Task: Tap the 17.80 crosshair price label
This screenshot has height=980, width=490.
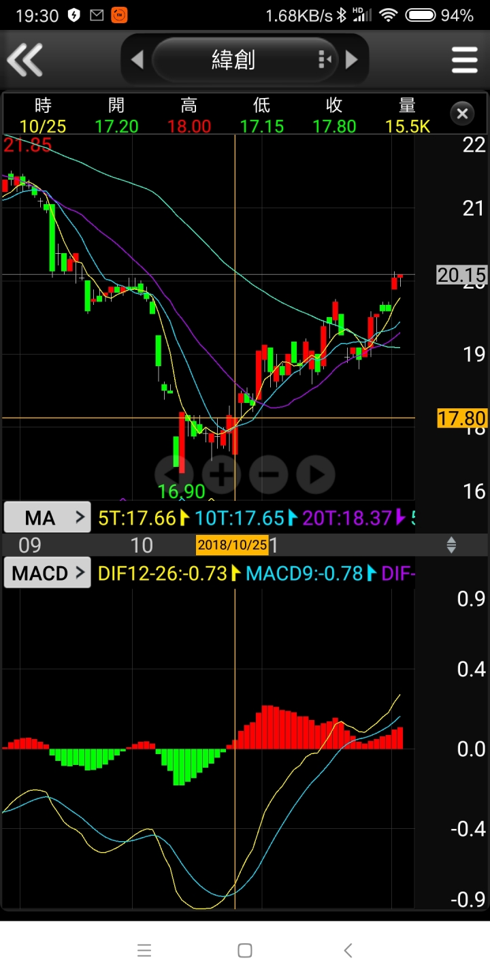Action: point(462,418)
